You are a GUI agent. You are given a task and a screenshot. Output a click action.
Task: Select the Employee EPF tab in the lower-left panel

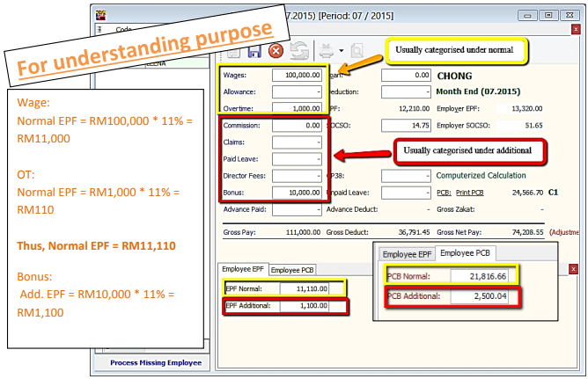pos(243,270)
